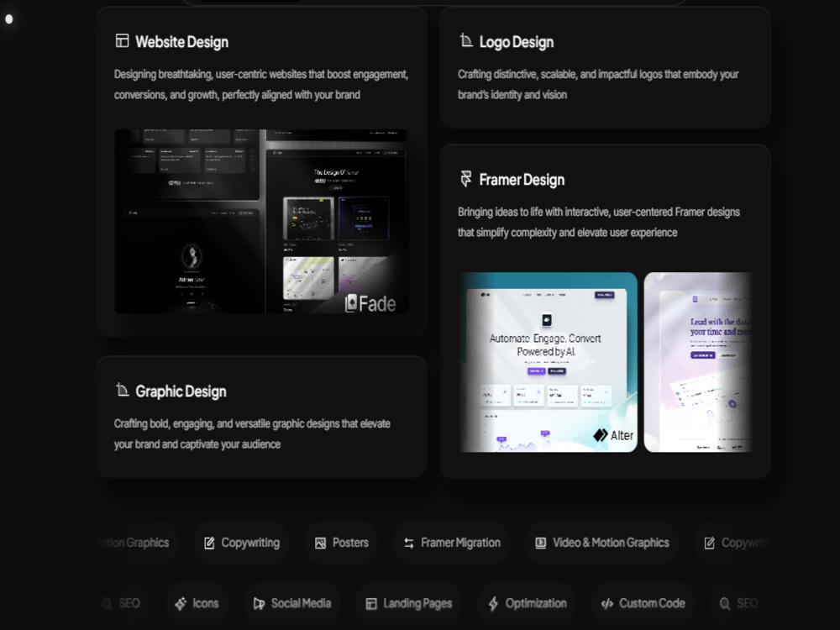Select the Landing Pages tag label

click(x=417, y=603)
